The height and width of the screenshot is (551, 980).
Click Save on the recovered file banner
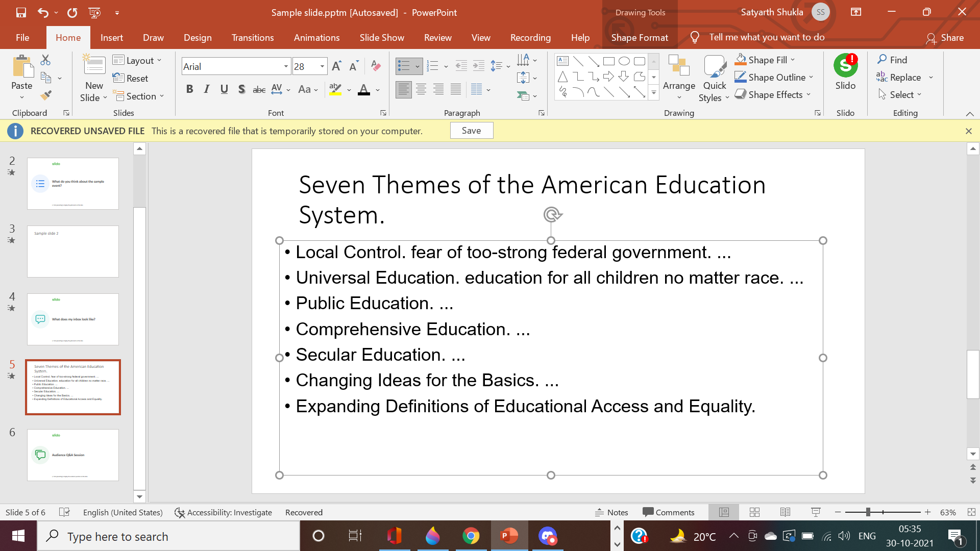click(472, 130)
